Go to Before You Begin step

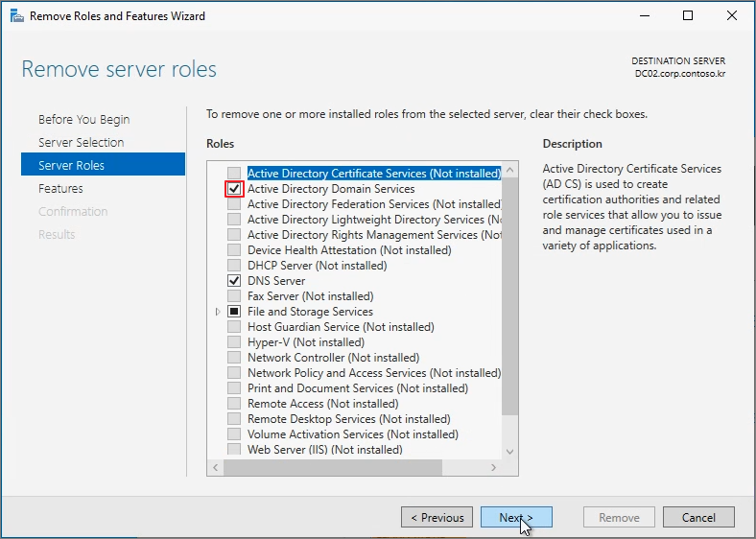click(x=83, y=120)
